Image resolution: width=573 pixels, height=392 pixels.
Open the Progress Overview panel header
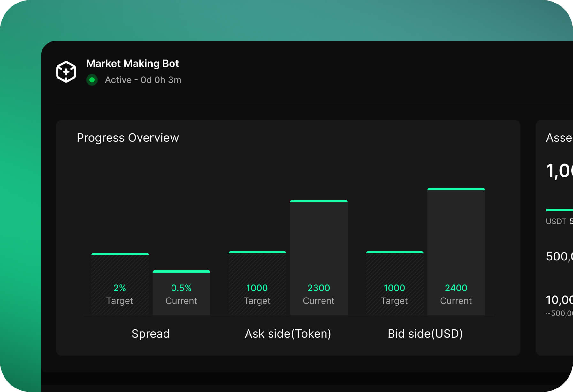point(128,138)
